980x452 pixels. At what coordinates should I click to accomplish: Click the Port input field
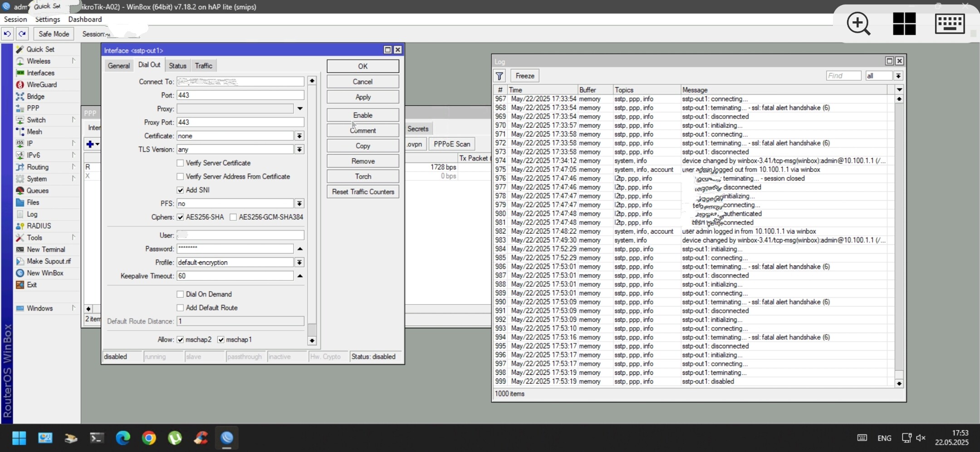pos(240,95)
